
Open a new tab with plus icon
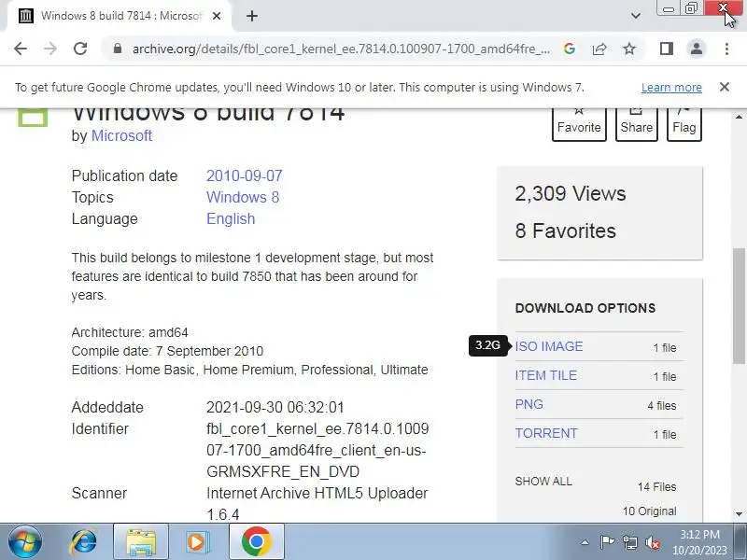coord(252,16)
